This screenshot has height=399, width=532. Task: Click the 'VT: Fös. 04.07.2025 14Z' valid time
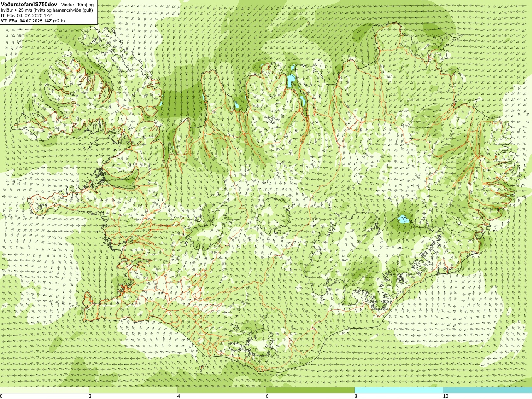pos(26,21)
